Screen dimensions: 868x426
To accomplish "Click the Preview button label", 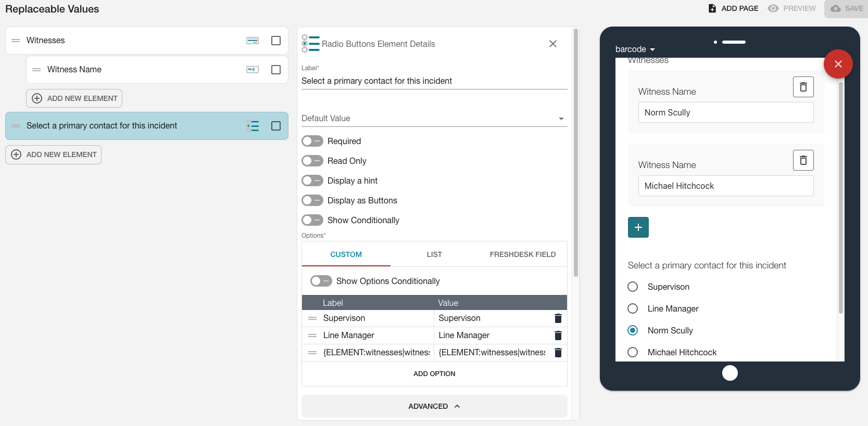I will click(799, 8).
